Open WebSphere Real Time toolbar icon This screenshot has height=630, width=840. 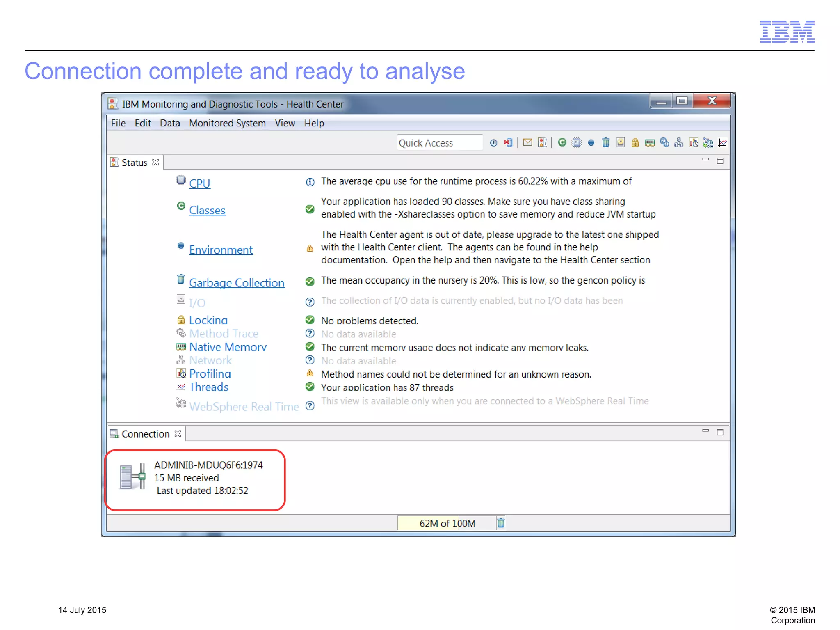pyautogui.click(x=708, y=142)
